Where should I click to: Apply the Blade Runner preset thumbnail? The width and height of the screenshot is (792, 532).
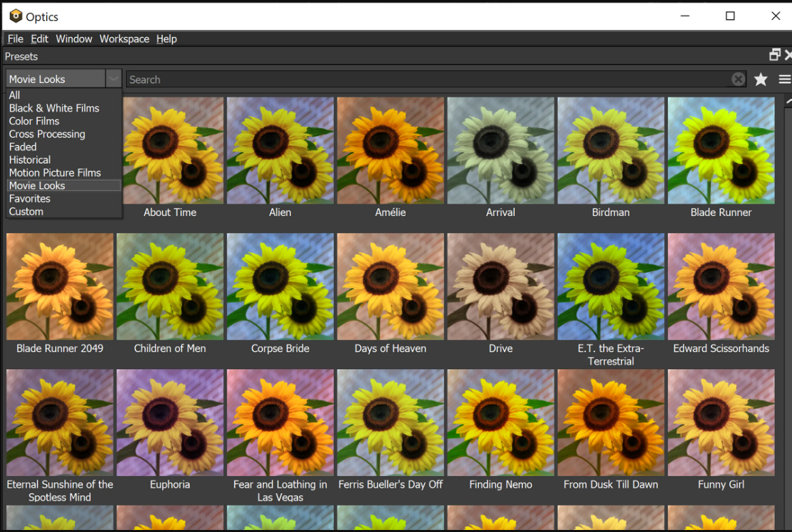coord(720,151)
